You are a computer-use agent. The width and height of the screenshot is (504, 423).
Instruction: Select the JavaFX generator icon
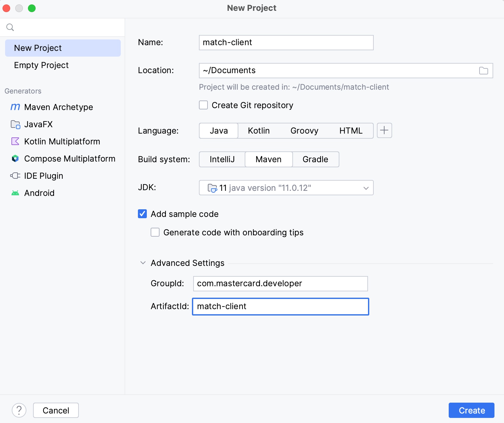15,124
